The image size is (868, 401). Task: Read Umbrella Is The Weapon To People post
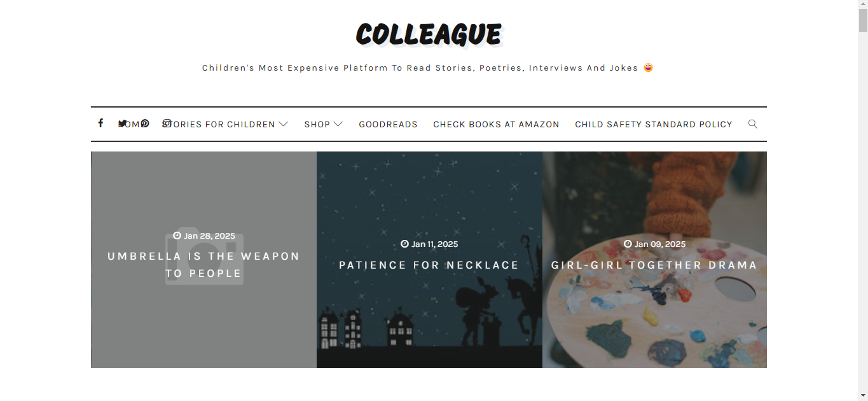tap(203, 265)
